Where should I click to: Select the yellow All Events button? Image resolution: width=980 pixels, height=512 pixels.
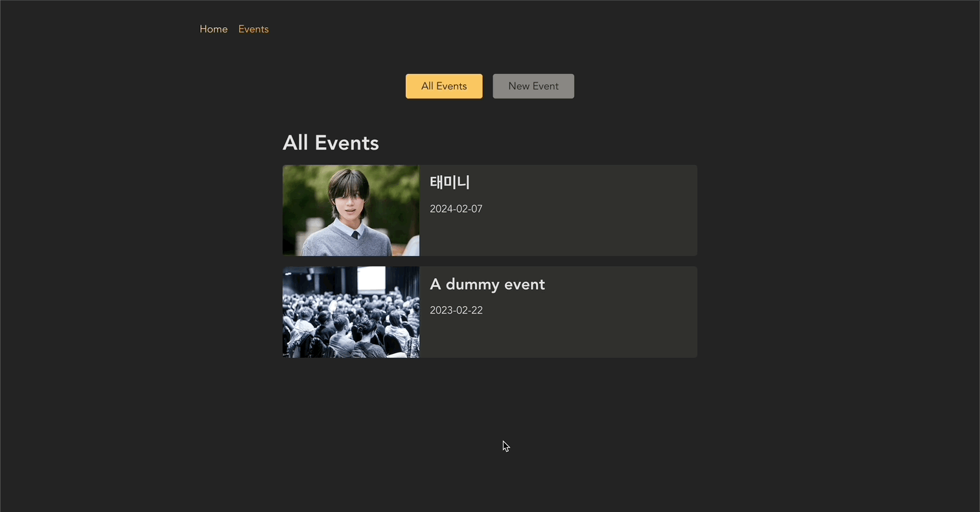coord(444,86)
